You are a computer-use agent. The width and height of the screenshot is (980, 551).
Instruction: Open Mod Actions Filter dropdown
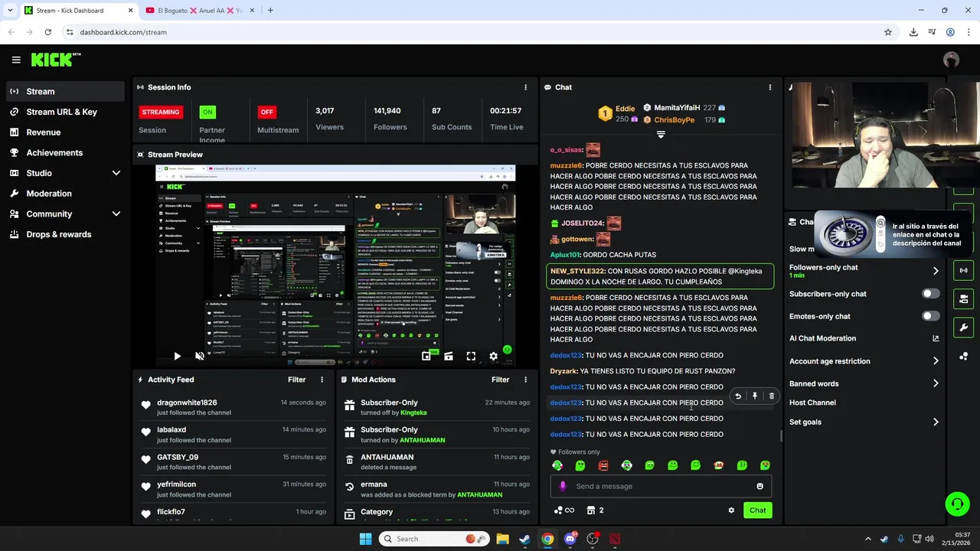point(500,380)
